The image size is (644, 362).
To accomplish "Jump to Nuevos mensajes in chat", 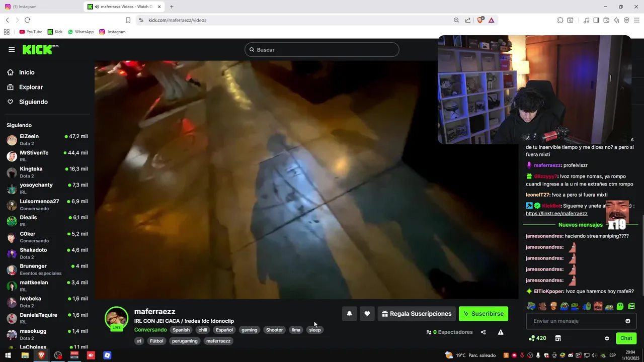I will tap(580, 225).
